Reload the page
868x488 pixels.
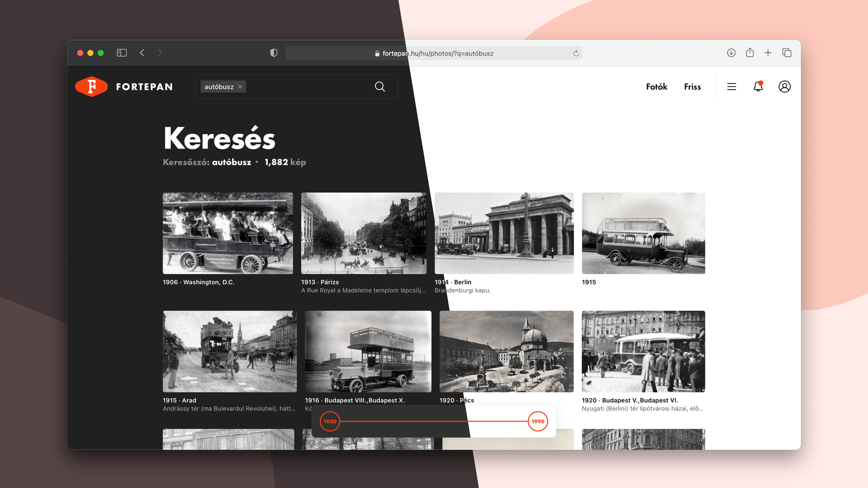point(576,53)
